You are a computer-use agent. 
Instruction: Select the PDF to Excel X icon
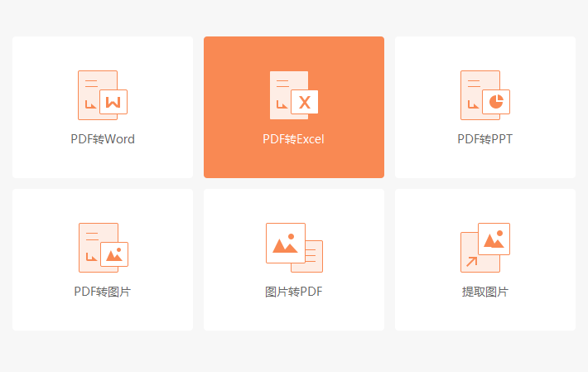tap(294, 95)
